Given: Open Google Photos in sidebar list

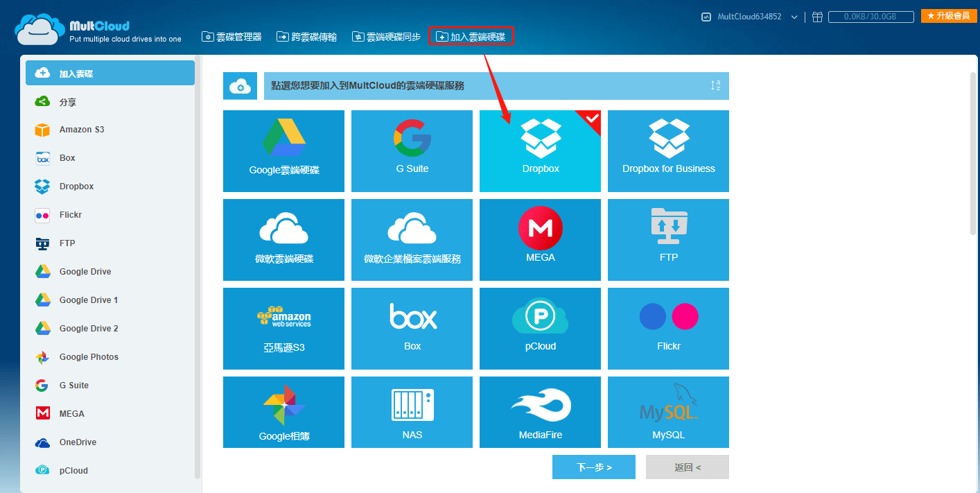Looking at the screenshot, I should pos(110,357).
